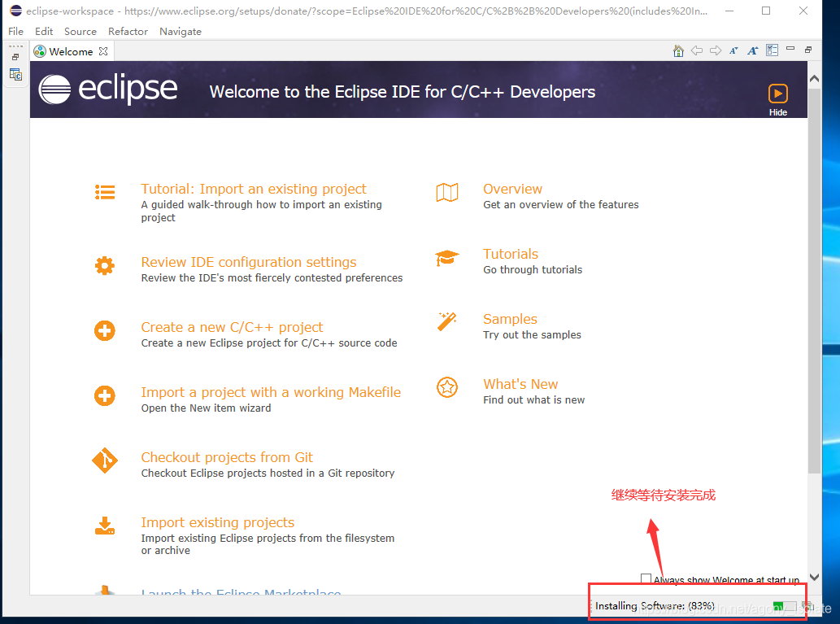
Task: Open the Samples link
Action: click(510, 319)
